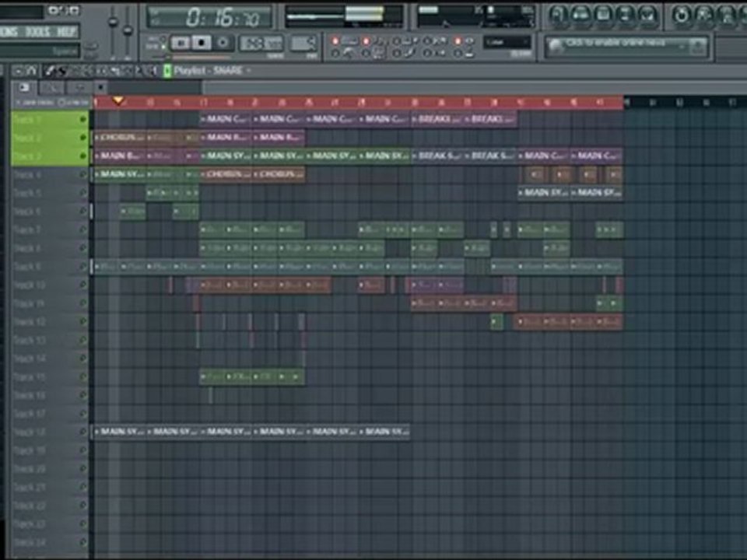
Task: Open the TOOLS menu
Action: [x=37, y=31]
